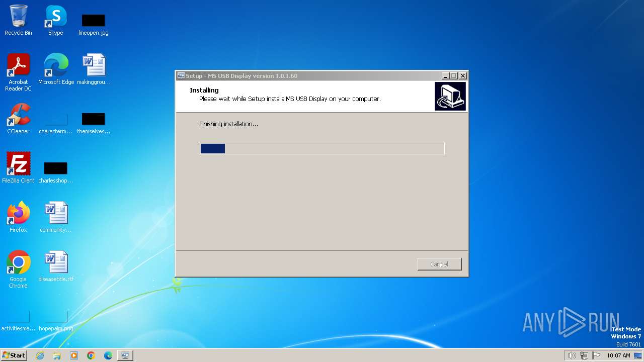Minimize the Setup window

(x=445, y=76)
